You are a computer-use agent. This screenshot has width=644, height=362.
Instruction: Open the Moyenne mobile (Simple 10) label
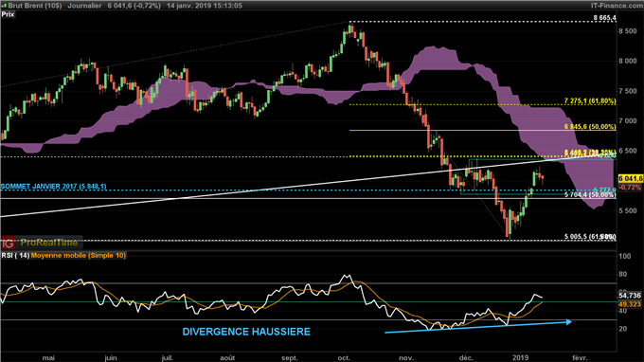point(79,256)
